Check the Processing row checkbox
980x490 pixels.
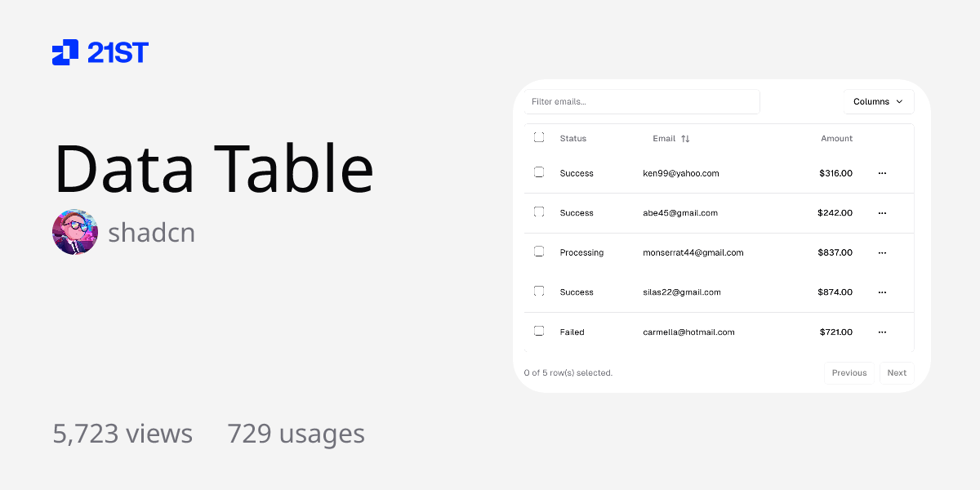tap(539, 252)
